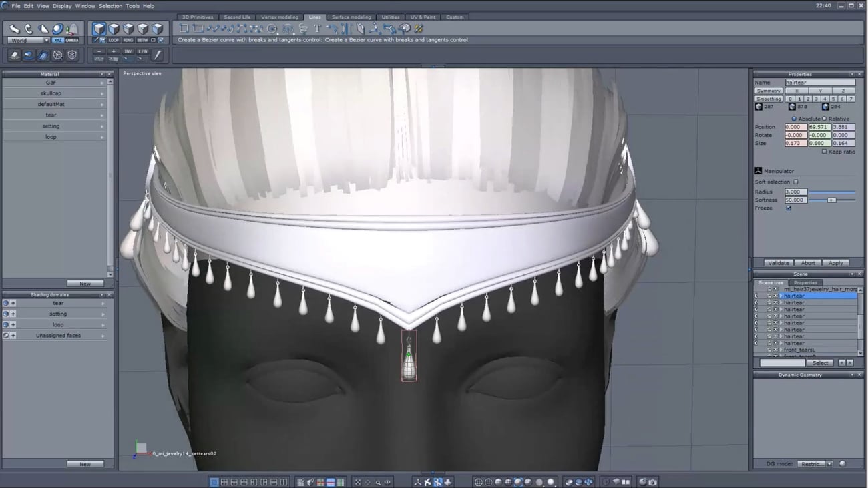Switch to the Vertex modeling tab
The width and height of the screenshot is (868, 488).
pyautogui.click(x=280, y=17)
